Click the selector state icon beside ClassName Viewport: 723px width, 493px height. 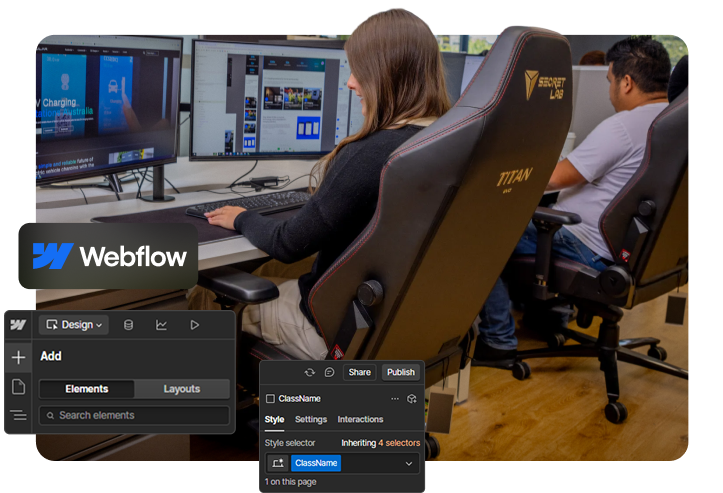(x=278, y=463)
